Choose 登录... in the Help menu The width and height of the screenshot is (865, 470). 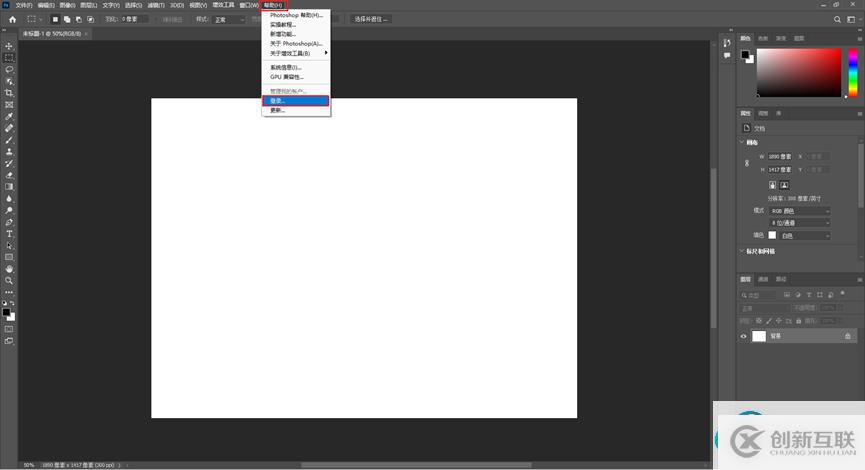pyautogui.click(x=296, y=100)
